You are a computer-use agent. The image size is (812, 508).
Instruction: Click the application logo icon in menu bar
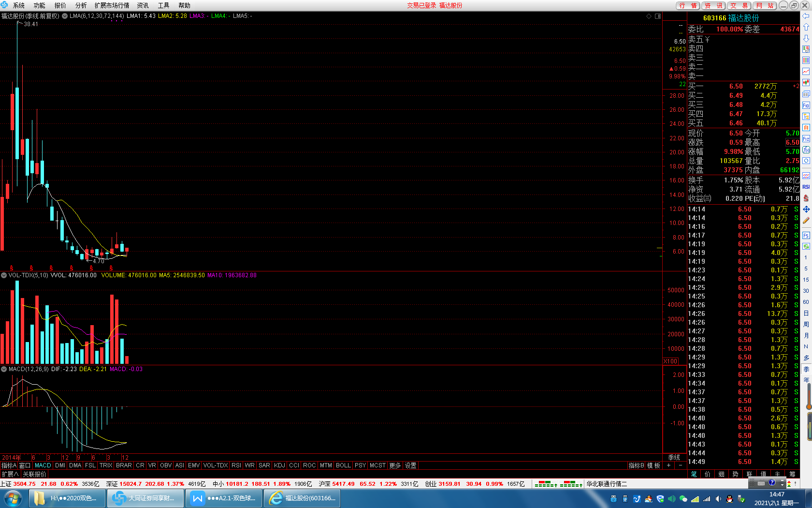click(5, 5)
